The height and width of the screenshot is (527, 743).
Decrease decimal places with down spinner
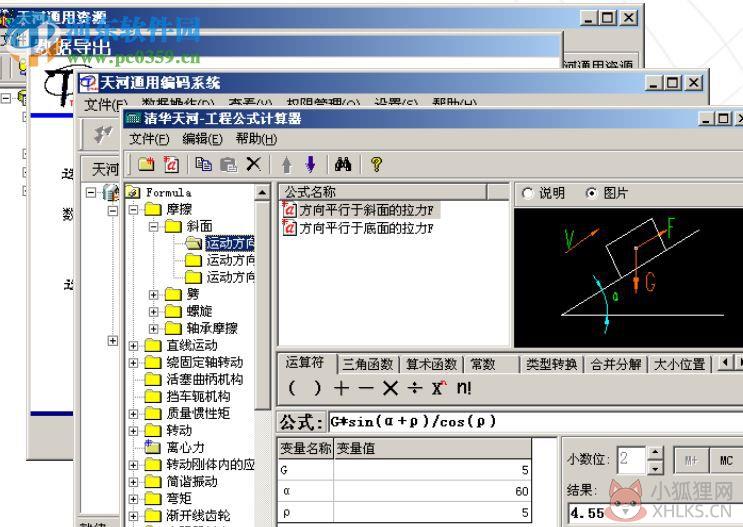coord(655,467)
